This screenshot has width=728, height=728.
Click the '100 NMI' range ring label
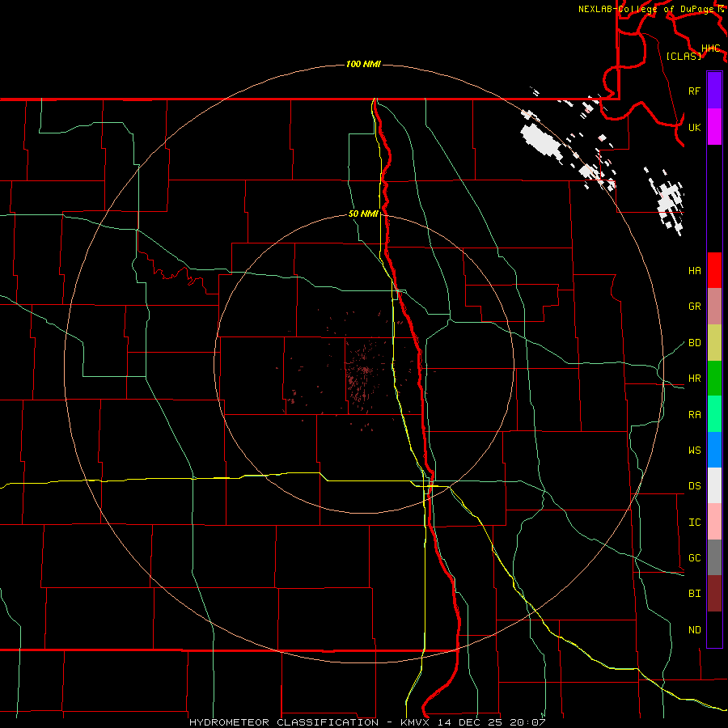(x=363, y=64)
